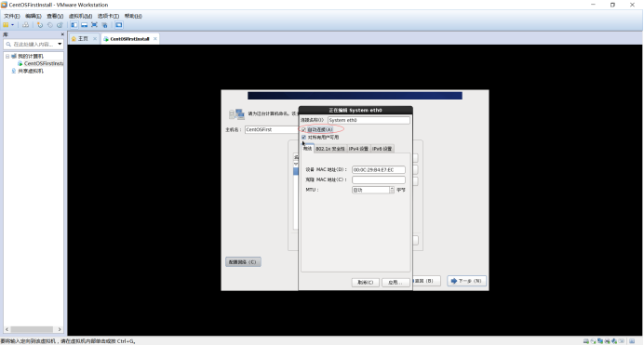Click the send Ctrl+Alt+Del toolbar icon
The height and width of the screenshot is (345, 644).
[25, 25]
